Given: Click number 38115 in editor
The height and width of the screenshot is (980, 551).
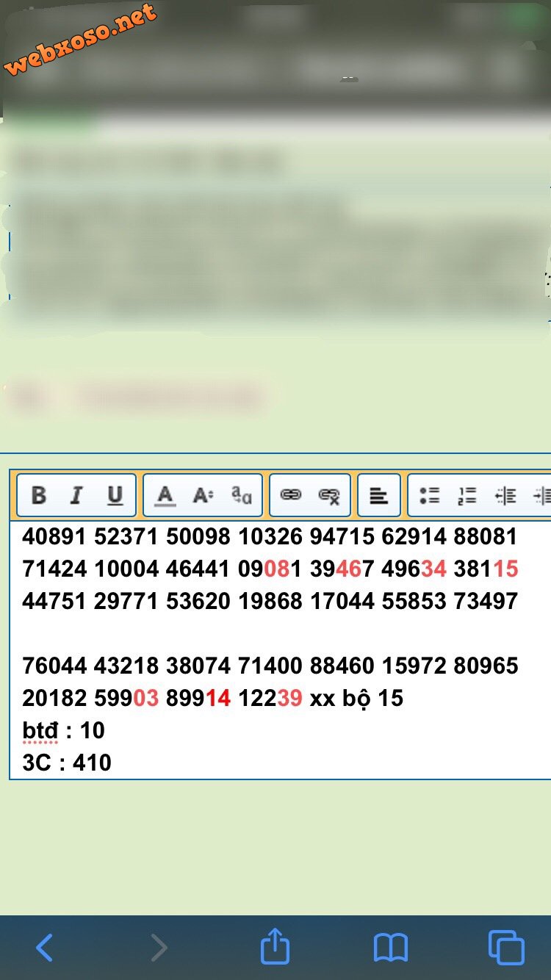Looking at the screenshot, I should (x=486, y=569).
